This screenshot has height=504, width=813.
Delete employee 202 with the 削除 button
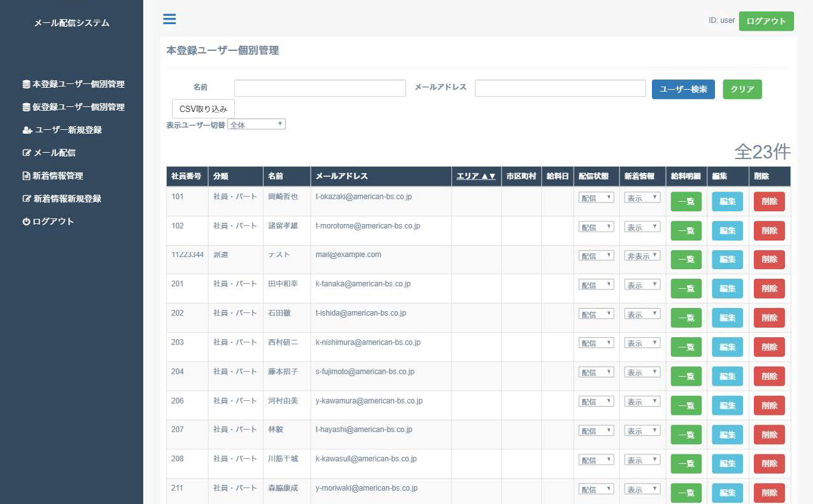point(769,318)
